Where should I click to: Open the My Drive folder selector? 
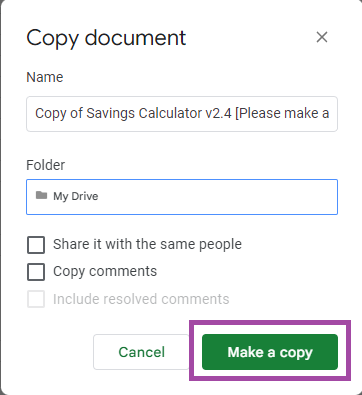point(182,197)
